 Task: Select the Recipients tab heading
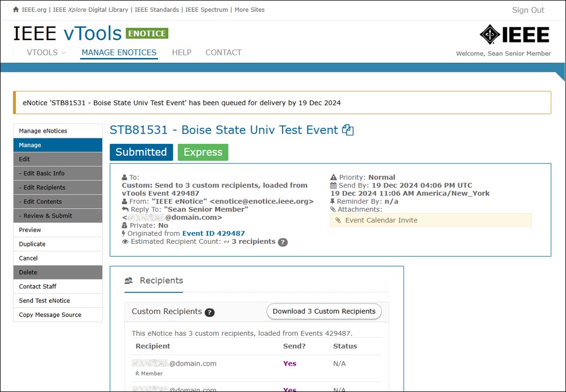(154, 280)
